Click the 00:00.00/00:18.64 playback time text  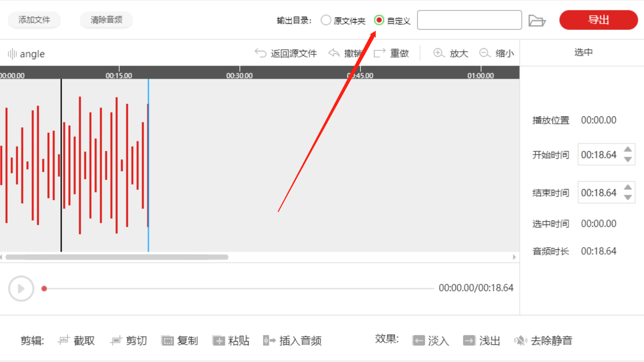476,288
